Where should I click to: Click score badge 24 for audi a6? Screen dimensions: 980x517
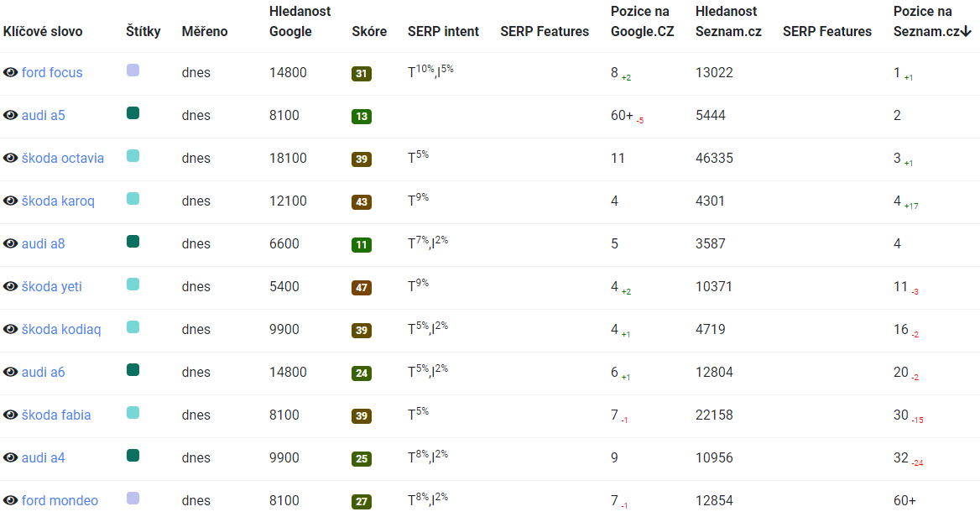coord(362,373)
